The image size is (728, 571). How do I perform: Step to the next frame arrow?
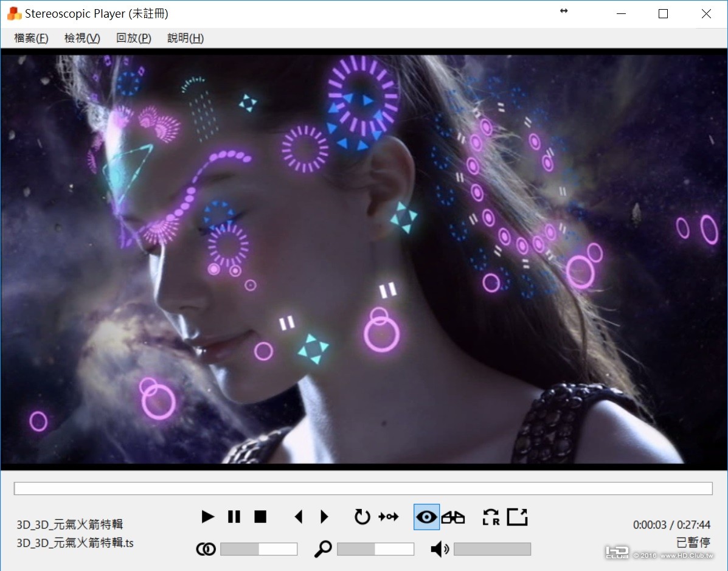[325, 517]
